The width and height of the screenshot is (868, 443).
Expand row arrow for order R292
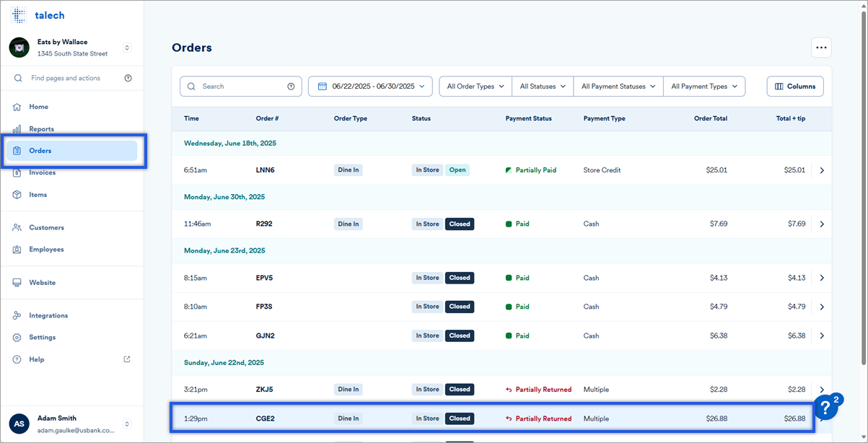click(822, 224)
